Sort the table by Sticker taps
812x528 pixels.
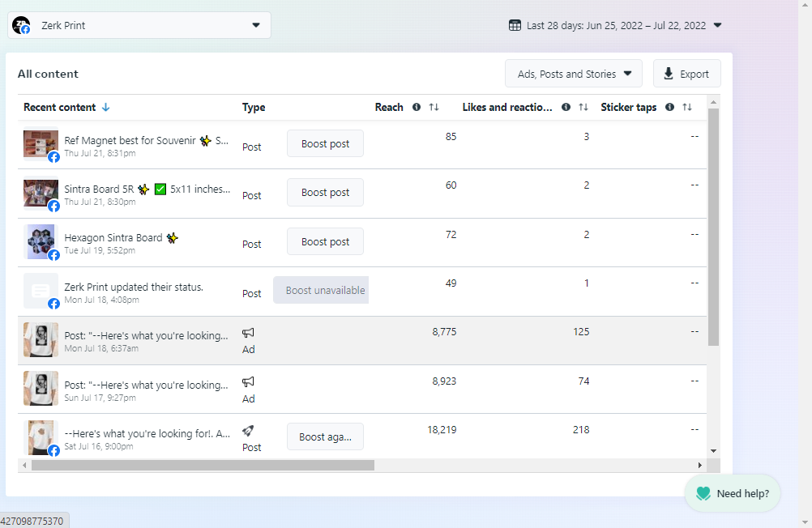[x=687, y=107]
